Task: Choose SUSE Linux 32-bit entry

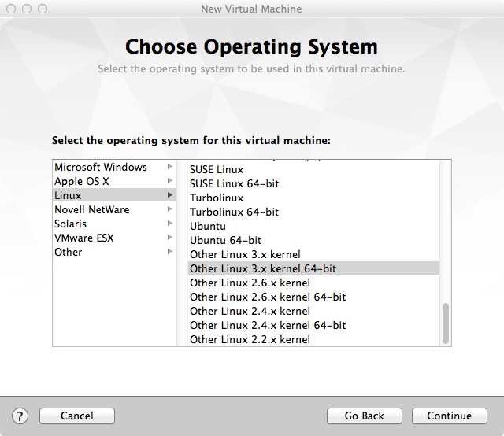Action: pos(313,170)
